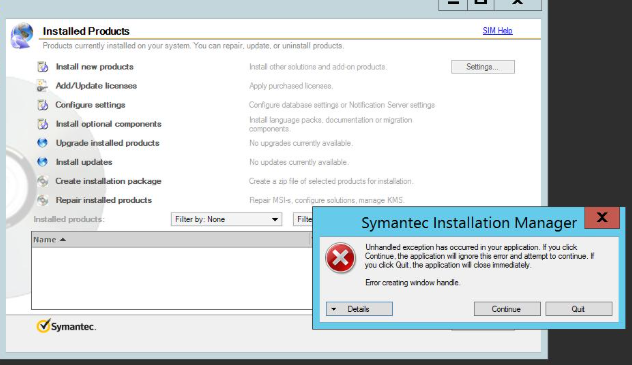Click the Upgrade installed products globe icon
The image size is (632, 365).
[42, 143]
